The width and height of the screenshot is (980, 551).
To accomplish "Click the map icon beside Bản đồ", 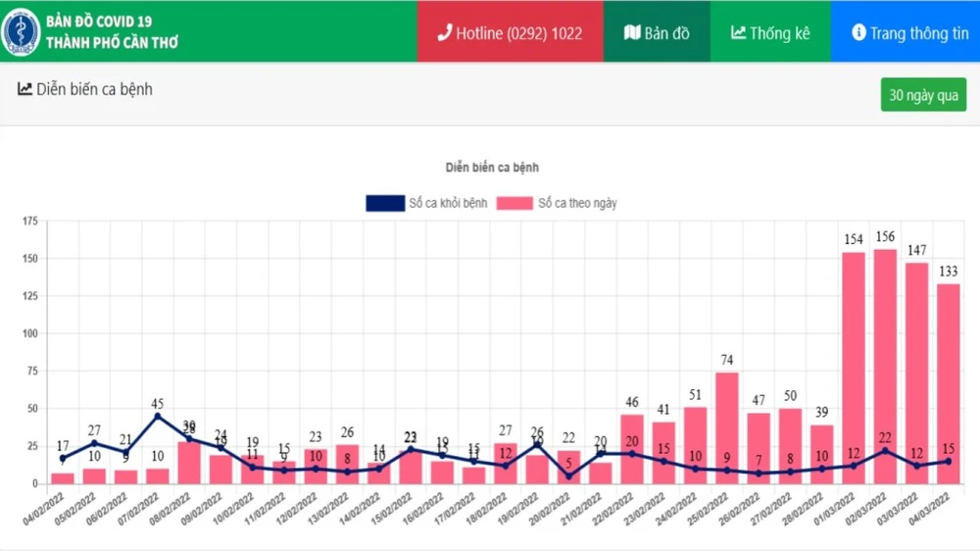I will coord(632,32).
